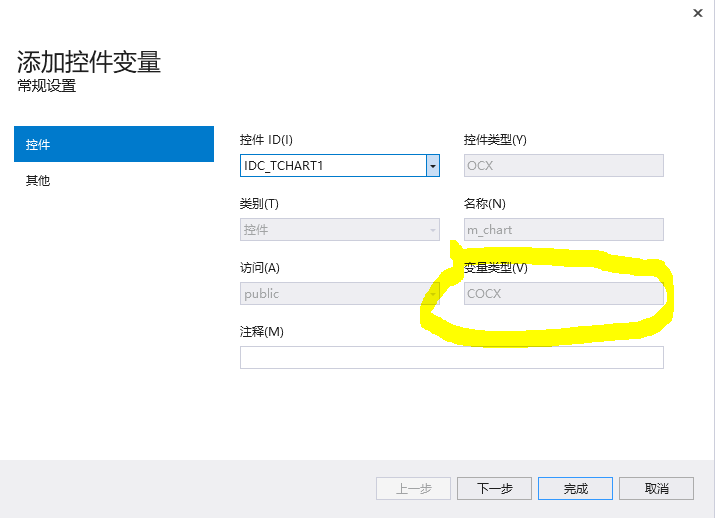
Task: Click the 控件 ID(I) label
Action: click(x=266, y=140)
